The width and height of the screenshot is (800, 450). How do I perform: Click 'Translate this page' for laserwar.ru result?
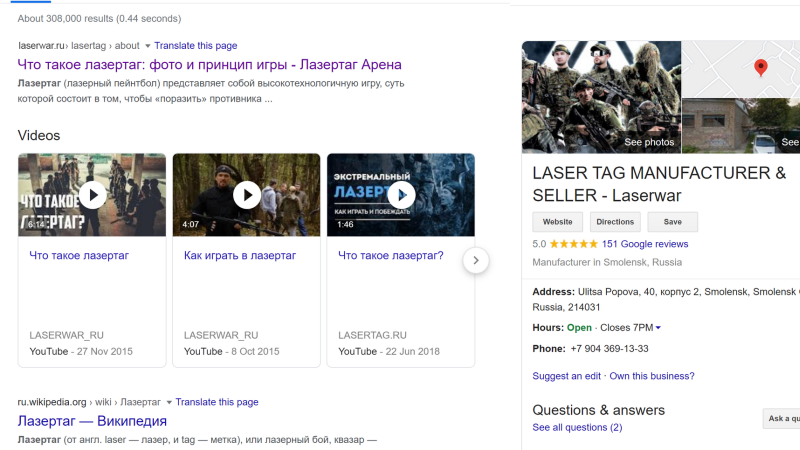click(196, 46)
